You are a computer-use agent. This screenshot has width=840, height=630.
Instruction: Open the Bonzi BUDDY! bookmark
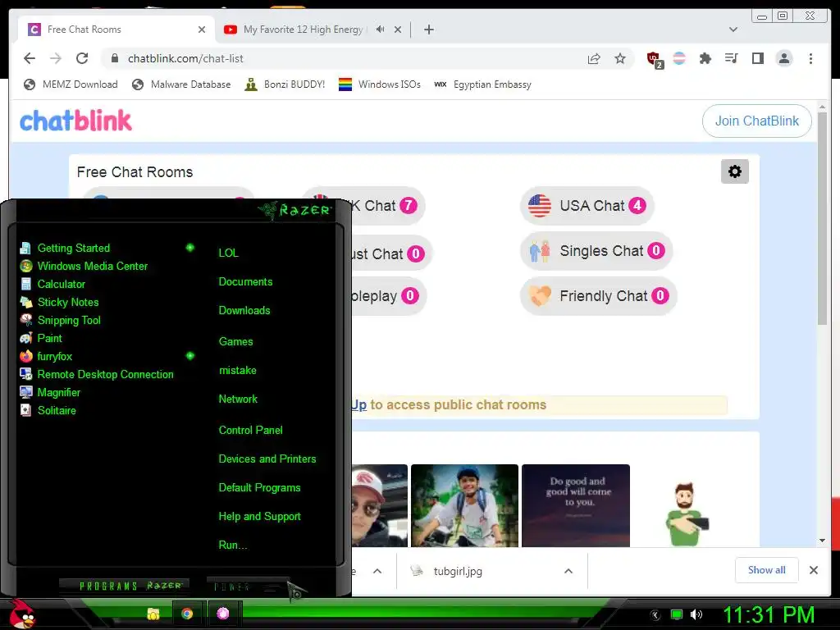[285, 84]
